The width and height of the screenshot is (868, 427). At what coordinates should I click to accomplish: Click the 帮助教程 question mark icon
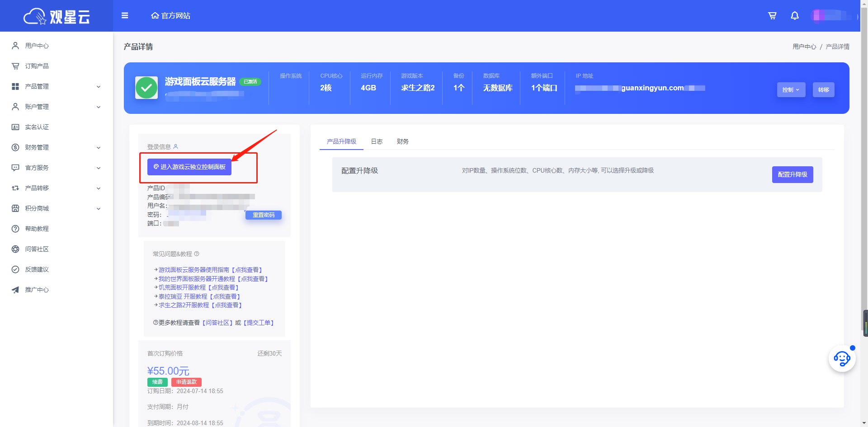[x=15, y=229]
